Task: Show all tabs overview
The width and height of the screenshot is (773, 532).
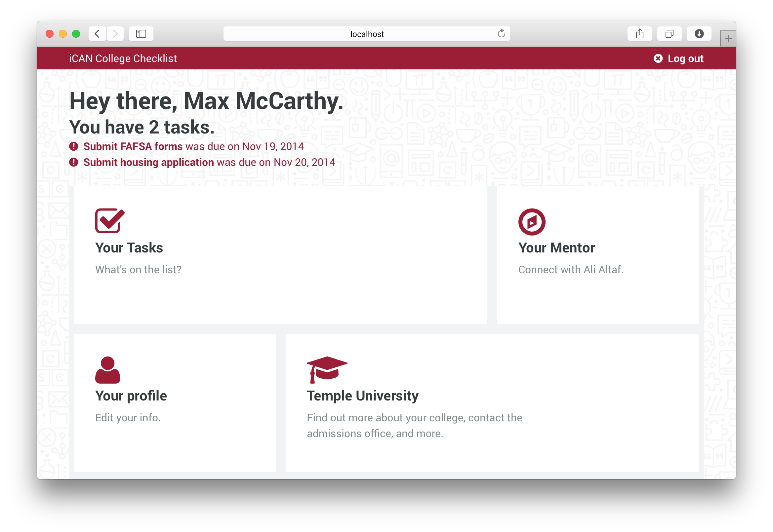Action: click(669, 34)
